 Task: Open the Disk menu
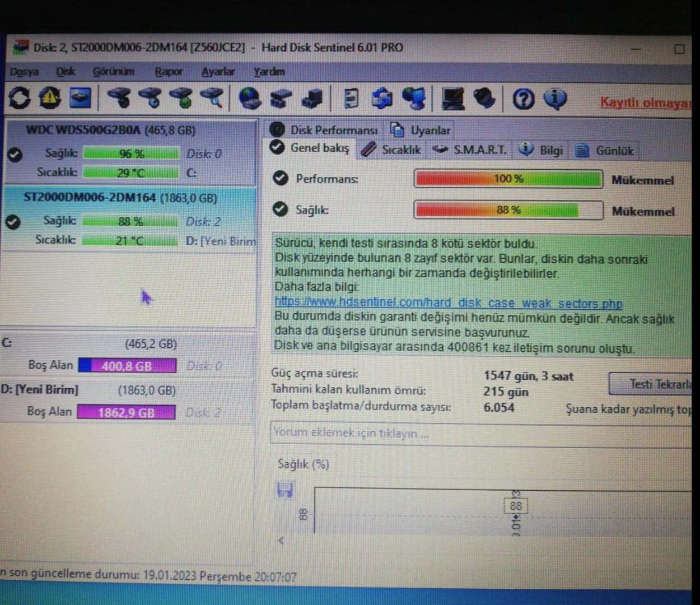point(66,72)
